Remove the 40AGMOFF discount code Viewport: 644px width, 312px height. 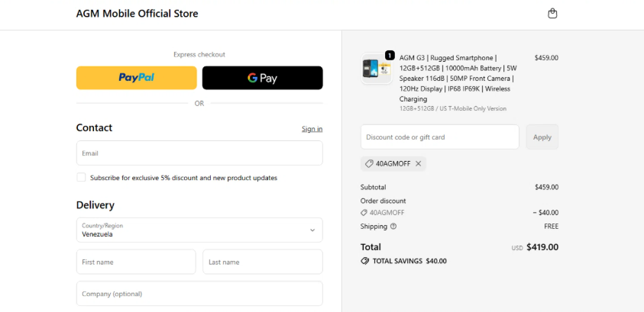[418, 163]
